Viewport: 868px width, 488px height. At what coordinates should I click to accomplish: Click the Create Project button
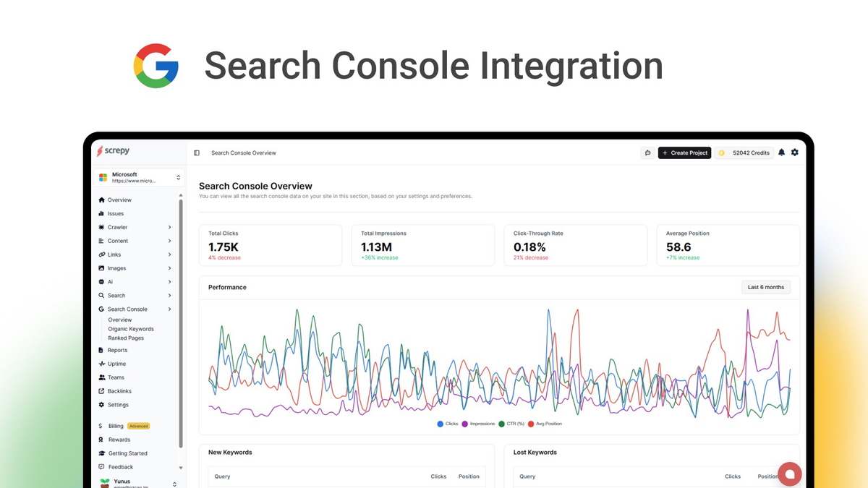[684, 153]
